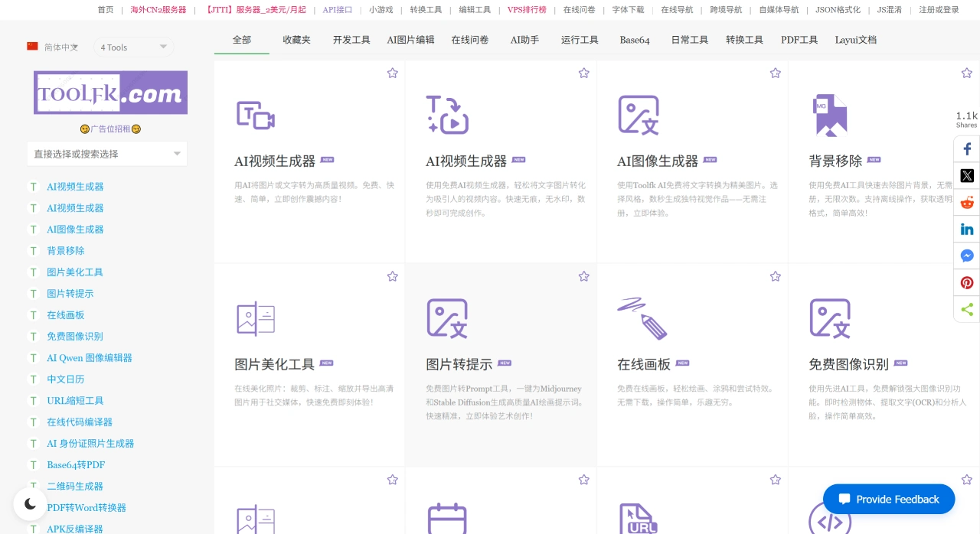Click the 图片转提示 tool icon
This screenshot has width=980, height=534.
[x=447, y=318]
